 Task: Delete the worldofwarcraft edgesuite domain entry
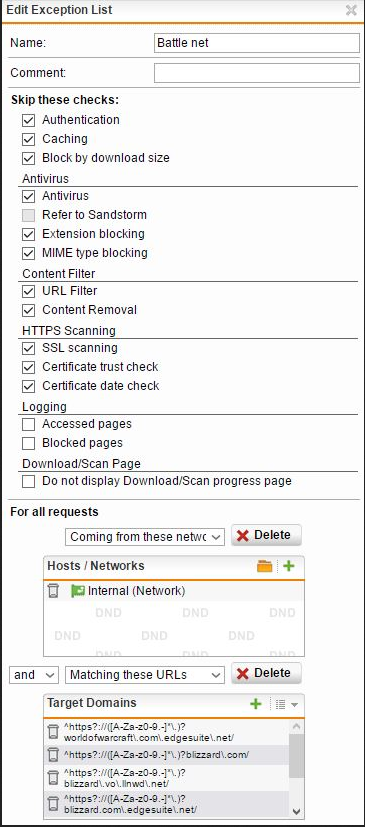(x=53, y=732)
